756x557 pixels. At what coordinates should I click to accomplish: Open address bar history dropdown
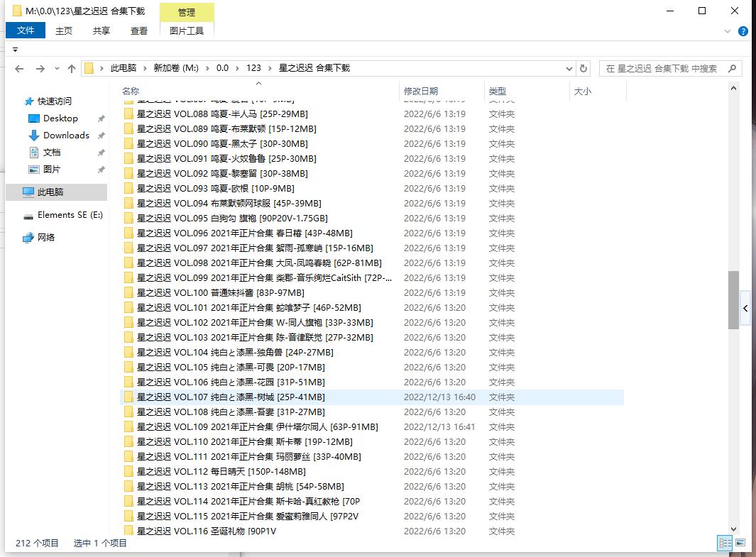point(569,69)
